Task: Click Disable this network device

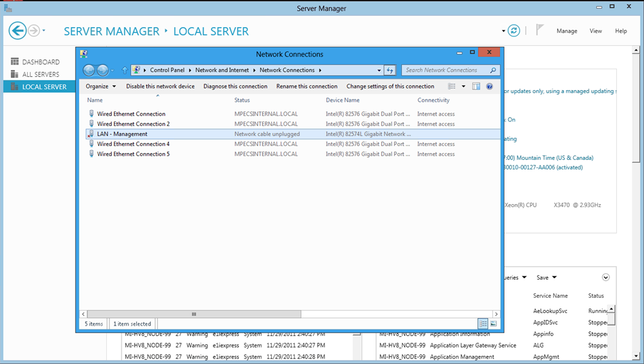Action: pyautogui.click(x=160, y=86)
